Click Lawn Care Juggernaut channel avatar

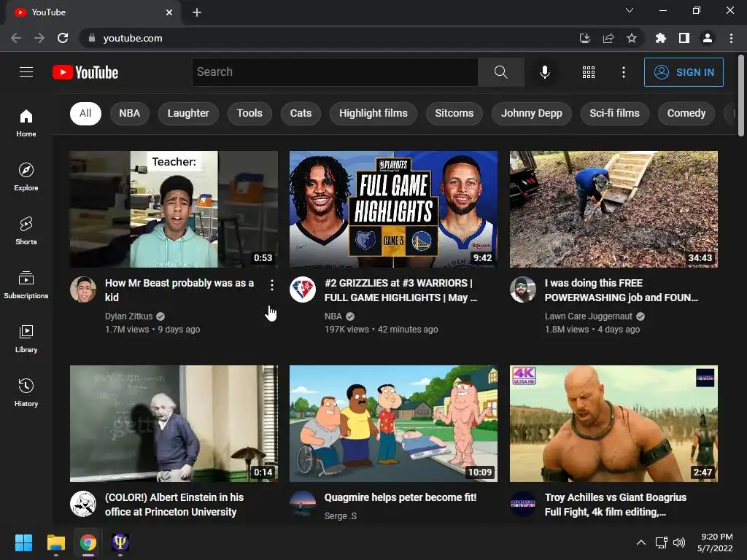coord(522,289)
